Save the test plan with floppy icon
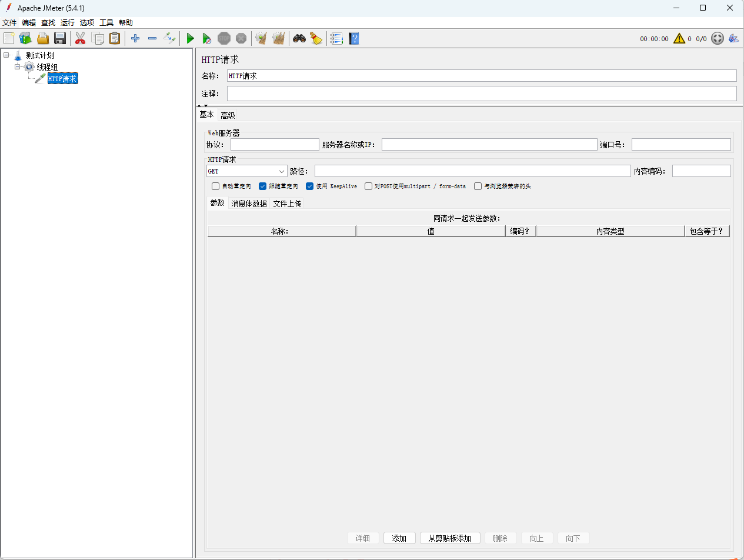744x560 pixels. (59, 39)
